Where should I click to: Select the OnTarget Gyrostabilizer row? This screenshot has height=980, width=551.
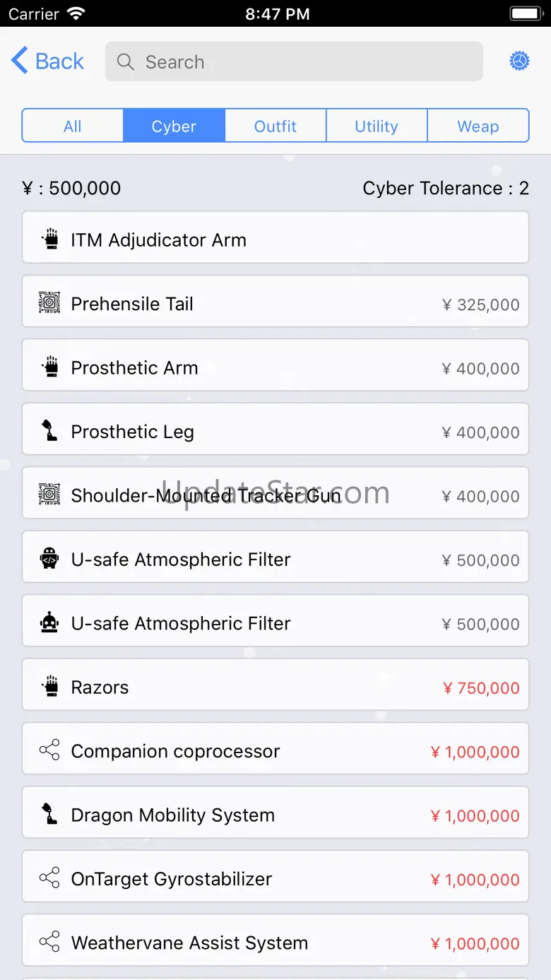pos(275,878)
